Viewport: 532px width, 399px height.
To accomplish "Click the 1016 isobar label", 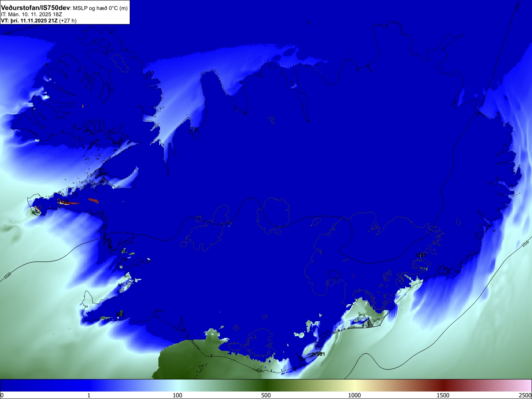I will (x=525, y=243).
